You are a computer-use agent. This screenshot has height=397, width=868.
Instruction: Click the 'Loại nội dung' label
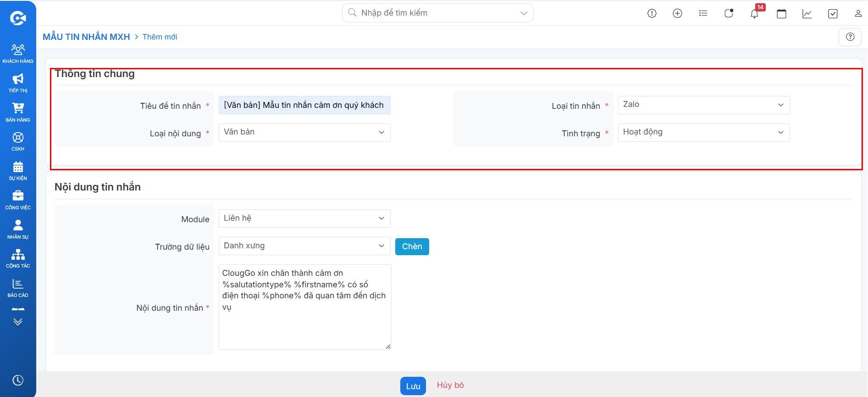point(175,134)
